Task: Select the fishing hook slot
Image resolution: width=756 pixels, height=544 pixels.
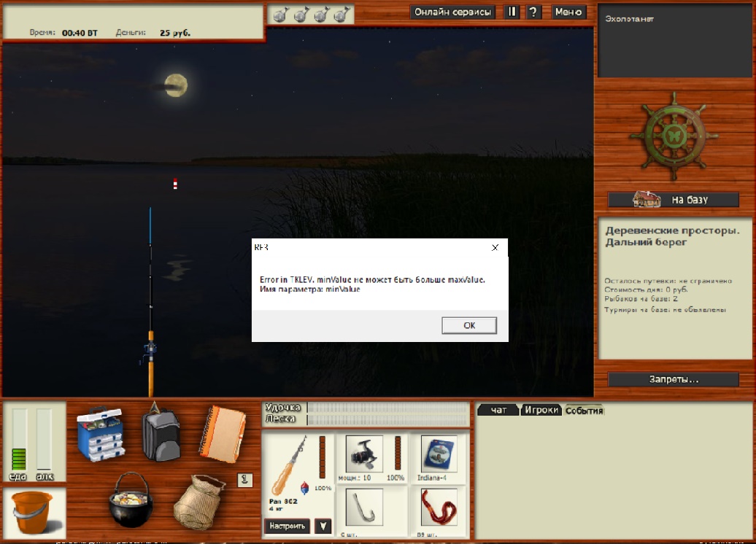Action: click(364, 507)
